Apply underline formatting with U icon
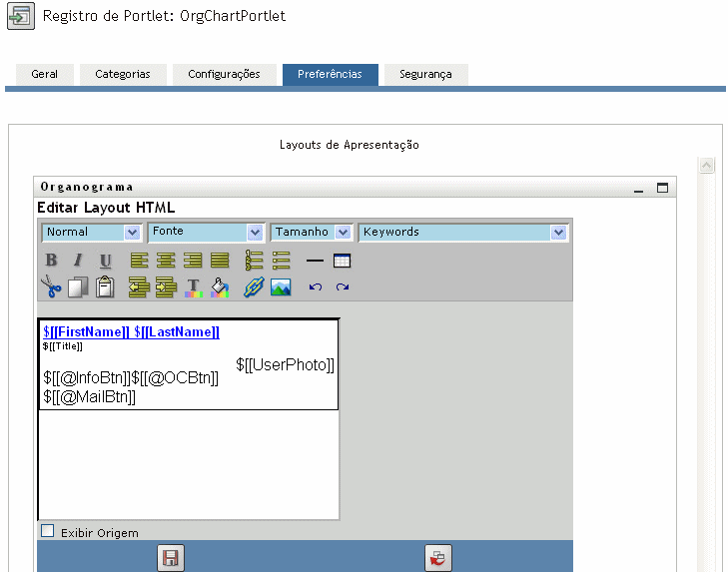Image resolution: width=728 pixels, height=572 pixels. click(x=106, y=261)
